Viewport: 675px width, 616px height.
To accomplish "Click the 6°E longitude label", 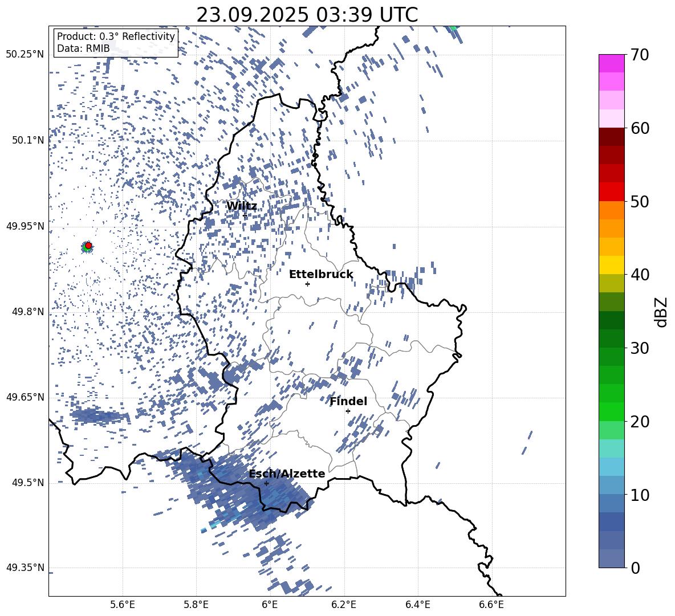I will [270, 605].
